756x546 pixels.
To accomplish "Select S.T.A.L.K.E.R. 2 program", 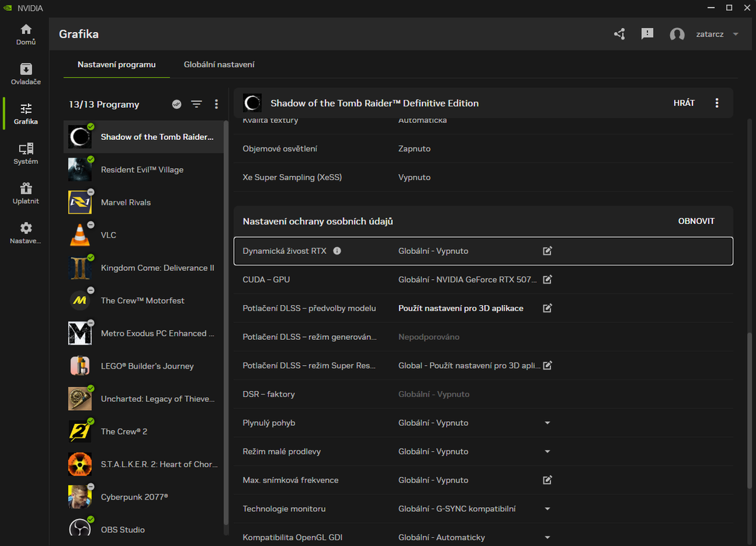I will click(143, 465).
